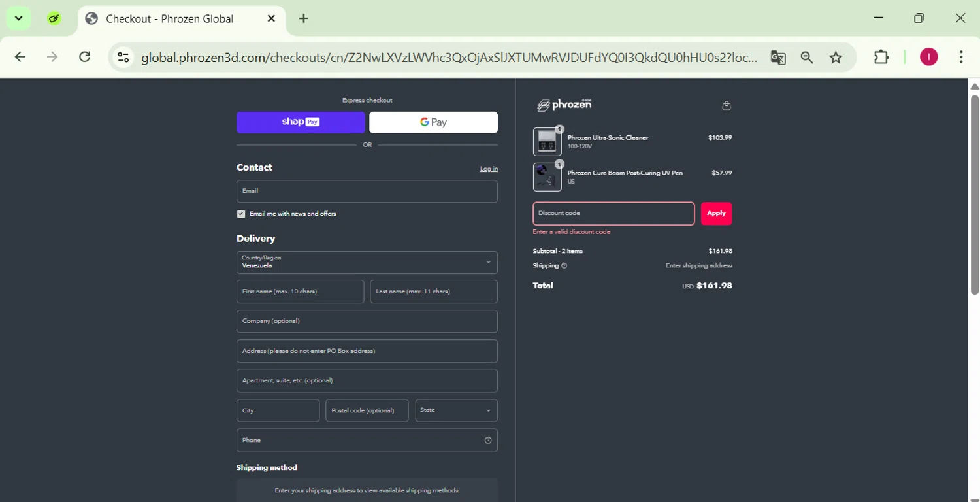
Task: Click the URL in the address bar
Action: click(449, 58)
